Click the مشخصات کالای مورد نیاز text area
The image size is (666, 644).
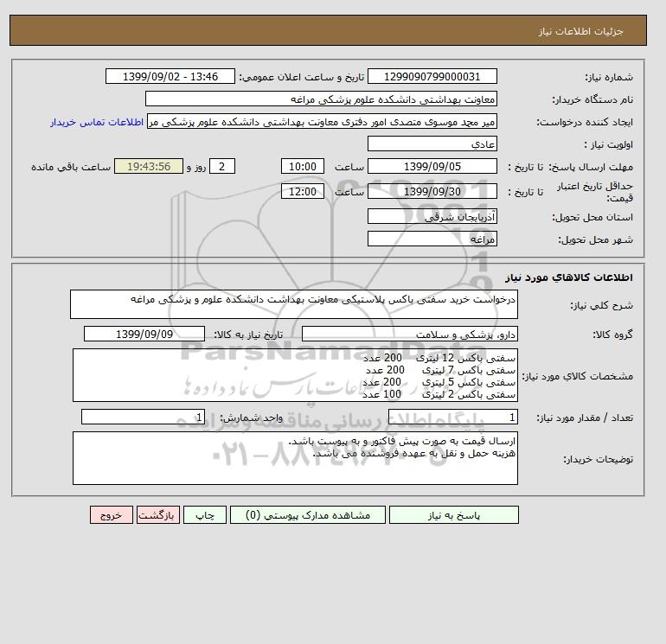295,375
